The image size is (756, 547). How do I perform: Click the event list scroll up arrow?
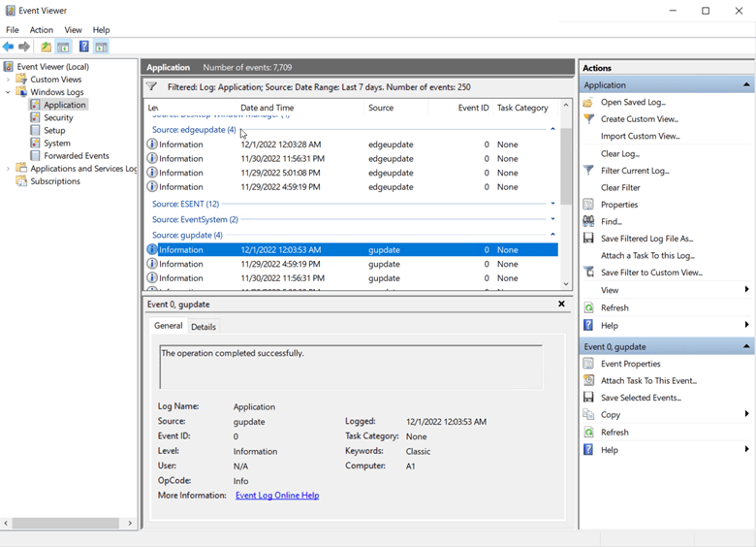566,105
